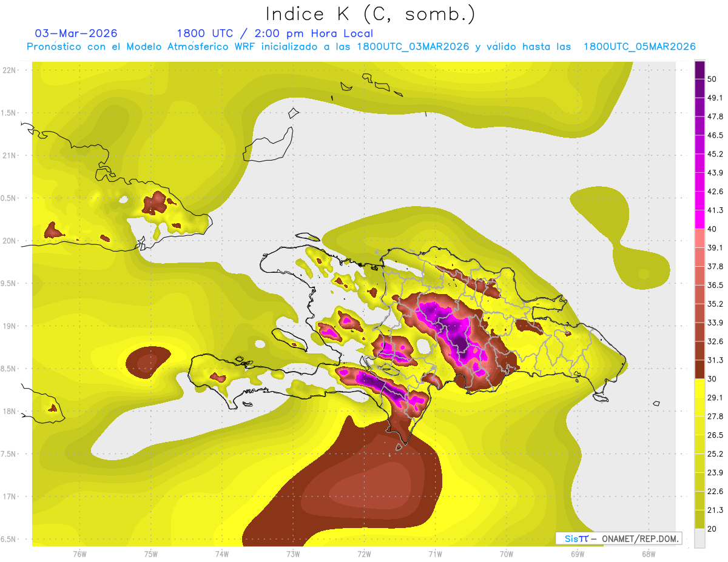Image resolution: width=728 pixels, height=562 pixels.
Task: Click the colorbar label "31.3"
Action: tap(715, 360)
